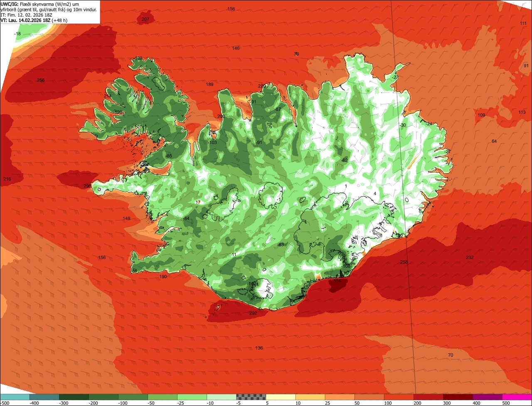Select the pale yellow 5 to 10 swatch

[281, 397]
